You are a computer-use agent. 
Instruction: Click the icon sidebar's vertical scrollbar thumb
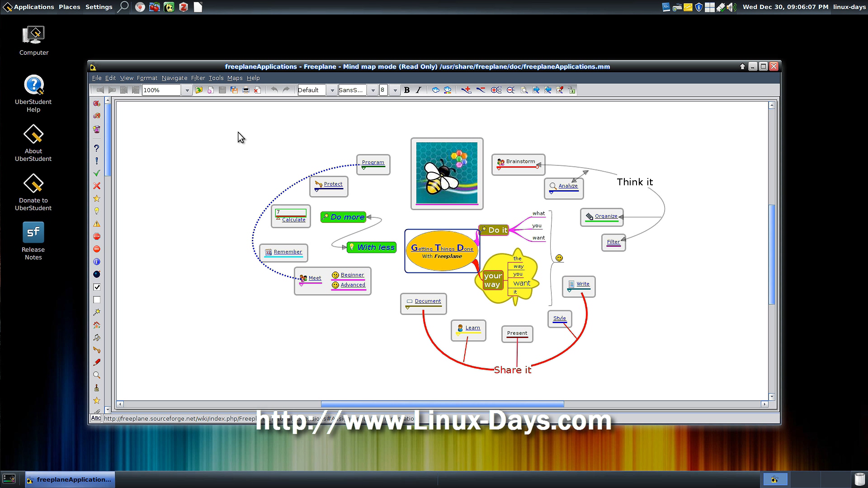tap(108, 140)
